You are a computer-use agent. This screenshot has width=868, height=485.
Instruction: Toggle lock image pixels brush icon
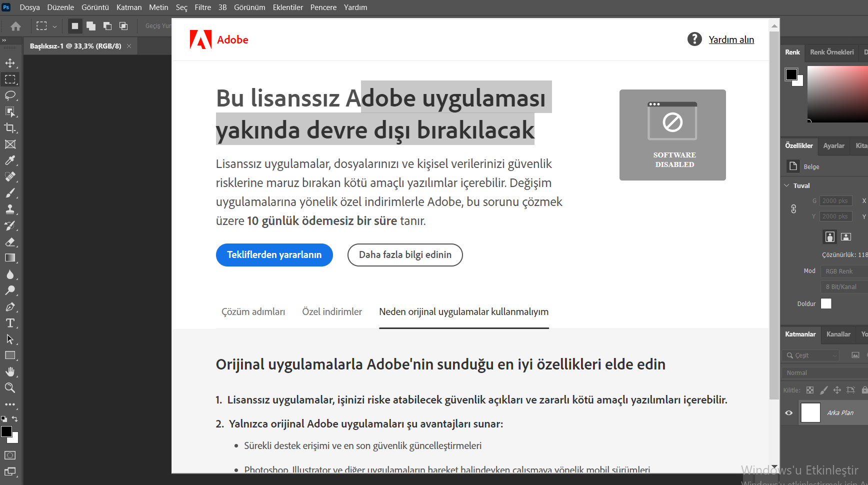coord(823,390)
